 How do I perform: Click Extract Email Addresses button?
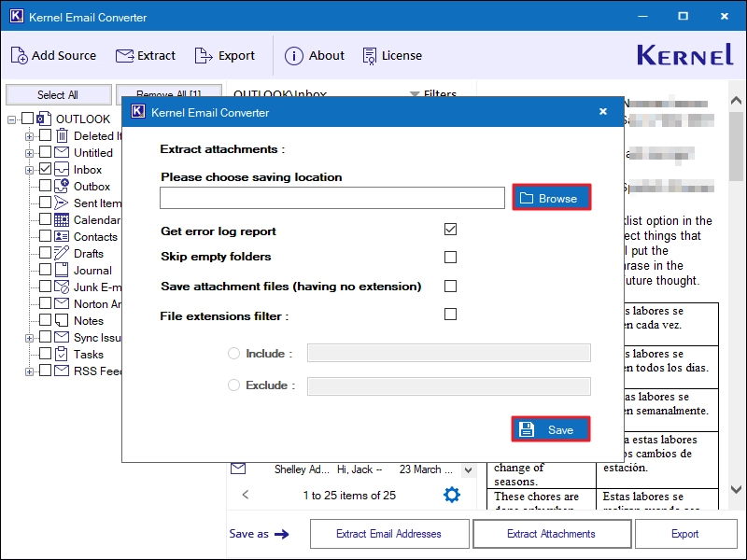[389, 534]
